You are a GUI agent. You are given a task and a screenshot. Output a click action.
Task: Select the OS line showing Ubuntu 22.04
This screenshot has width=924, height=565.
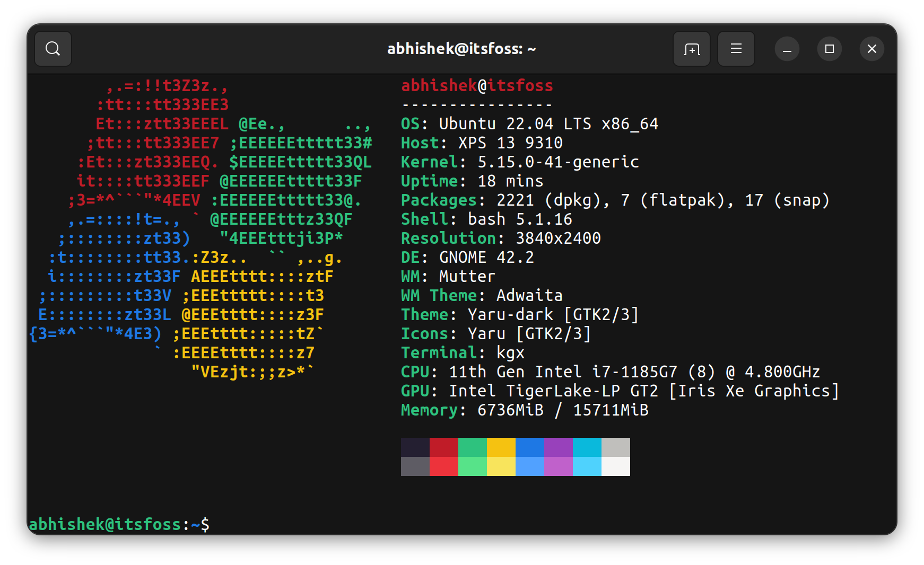click(530, 123)
